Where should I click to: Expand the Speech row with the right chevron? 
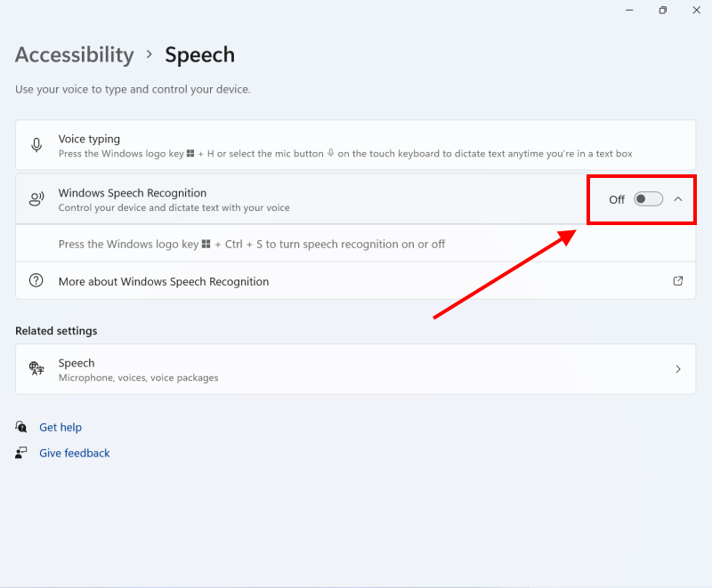(677, 368)
